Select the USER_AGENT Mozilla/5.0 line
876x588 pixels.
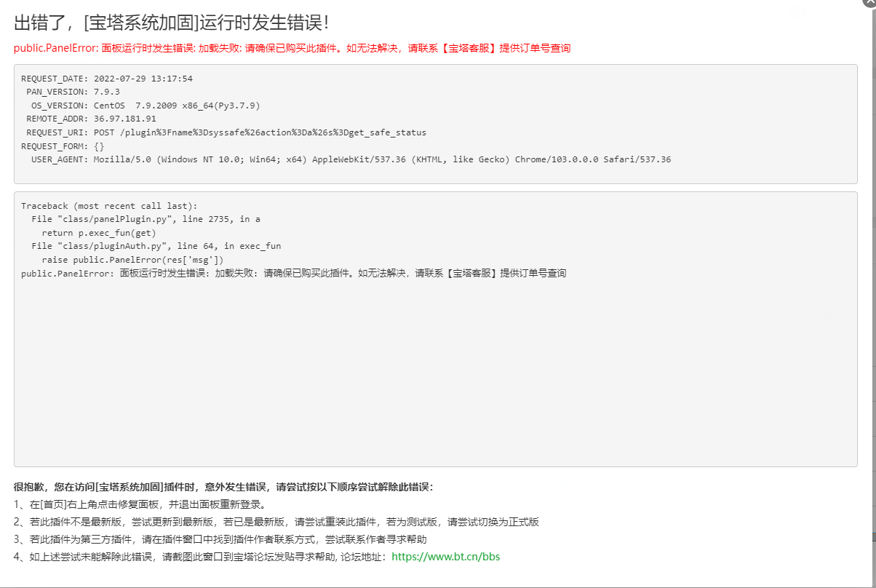(x=351, y=159)
